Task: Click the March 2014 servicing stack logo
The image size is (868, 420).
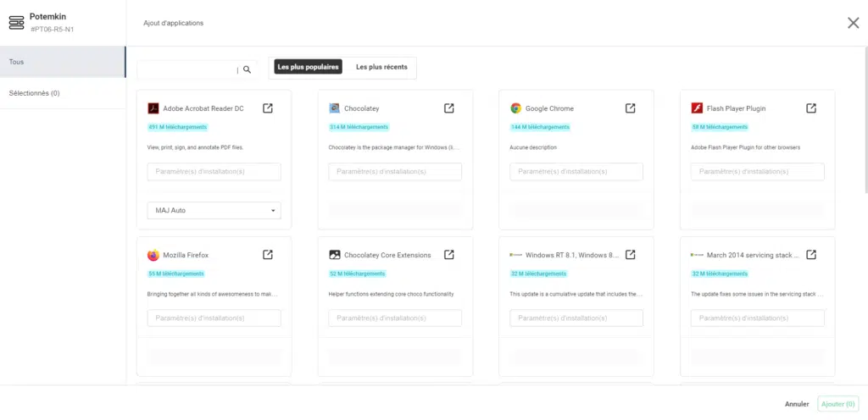Action: coord(697,255)
